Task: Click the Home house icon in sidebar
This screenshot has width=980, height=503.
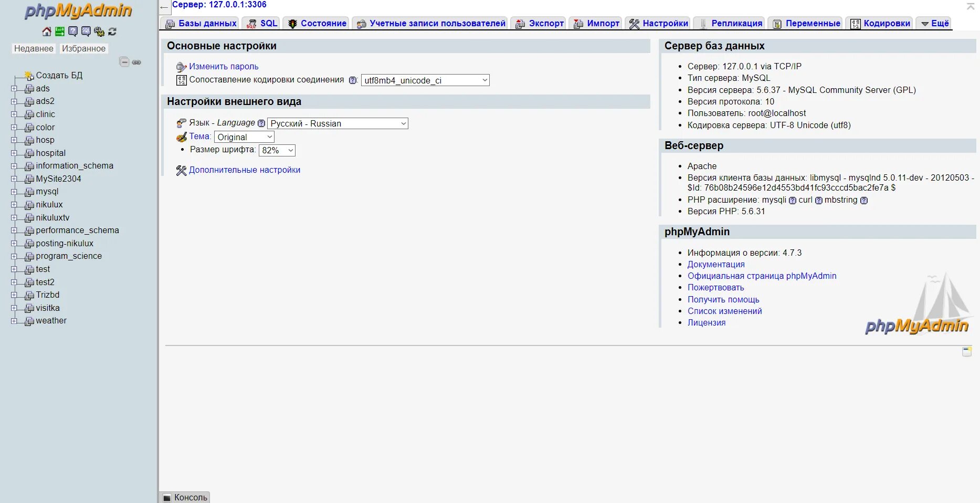Action: [47, 32]
